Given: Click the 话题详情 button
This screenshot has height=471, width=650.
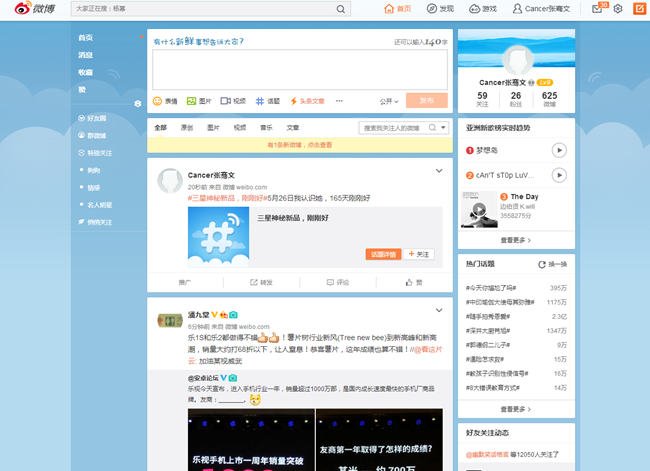Looking at the screenshot, I should pos(382,254).
